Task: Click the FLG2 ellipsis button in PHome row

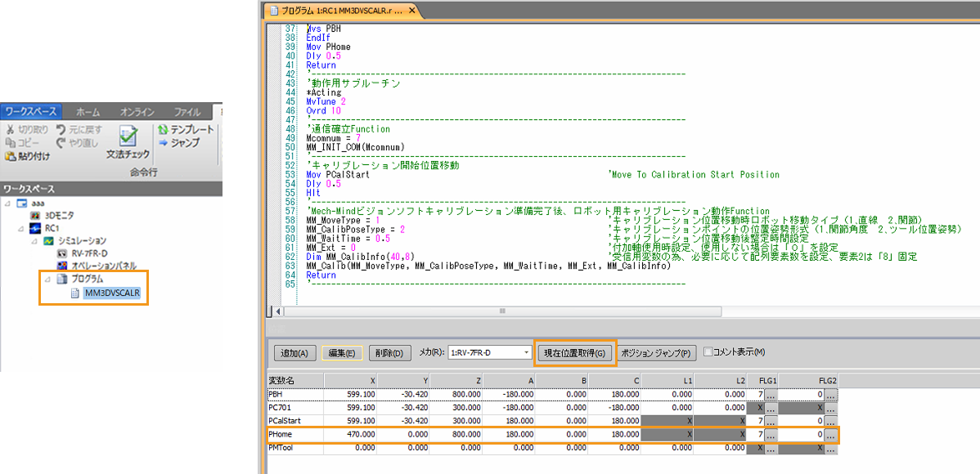Action: point(831,435)
